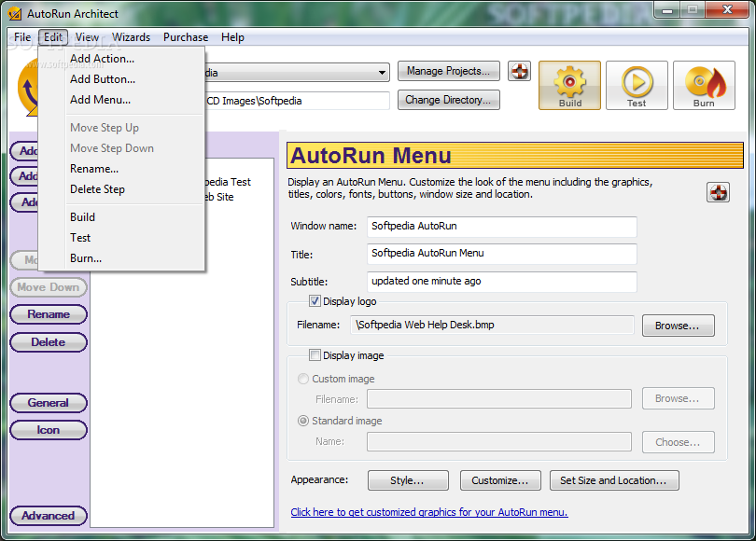Click the Manage Projects... button
This screenshot has width=756, height=541.
[x=448, y=71]
